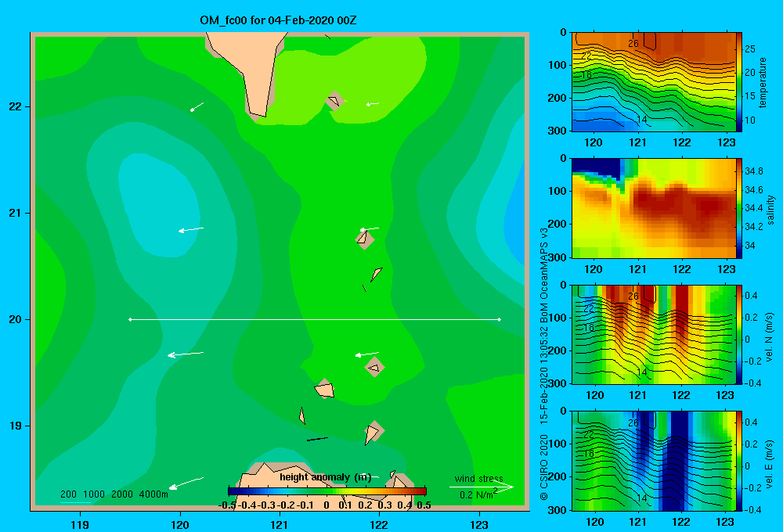783x532 pixels.
Task: Click the blue low-anomaly patch at the east edge
Action: coord(516,214)
